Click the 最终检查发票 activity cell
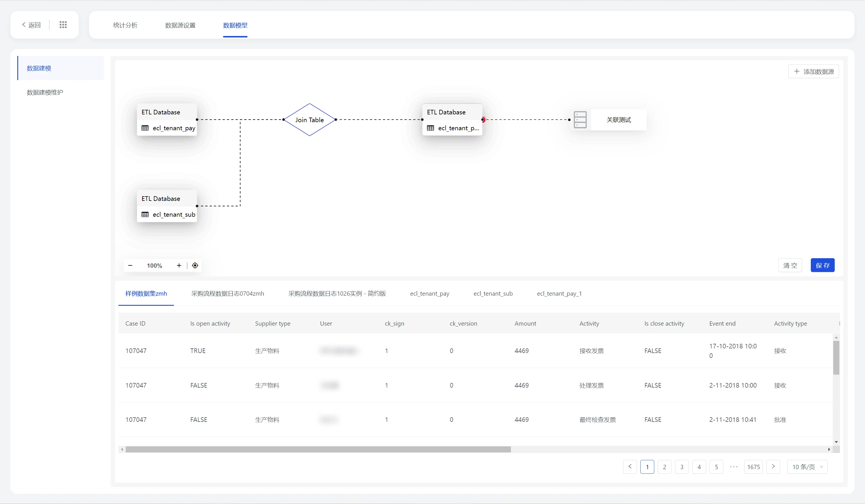 pos(598,420)
